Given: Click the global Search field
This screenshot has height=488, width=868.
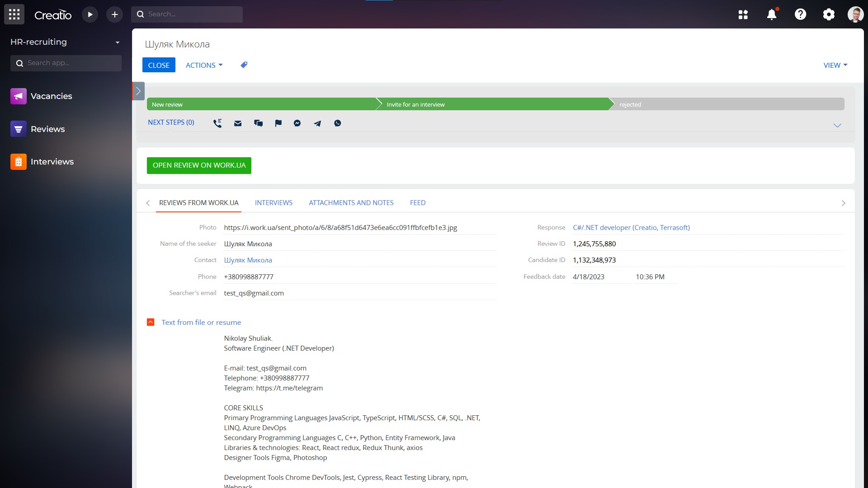Looking at the screenshot, I should coord(187,14).
